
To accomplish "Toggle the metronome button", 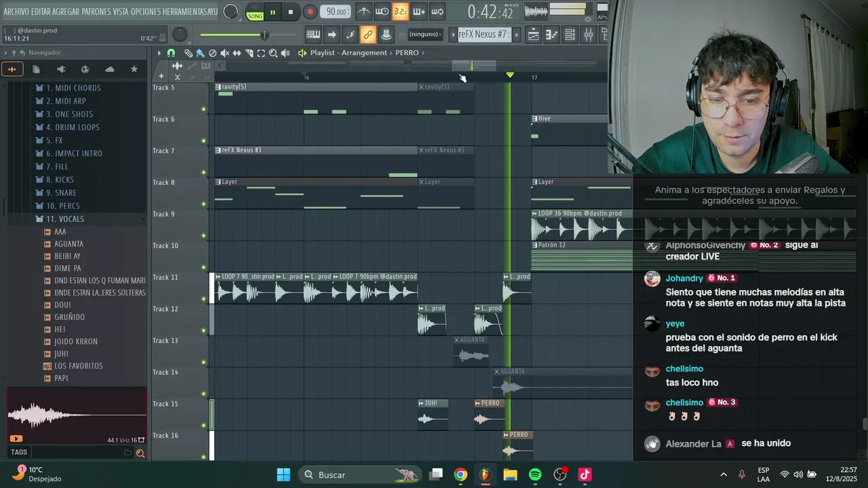I will coord(364,12).
